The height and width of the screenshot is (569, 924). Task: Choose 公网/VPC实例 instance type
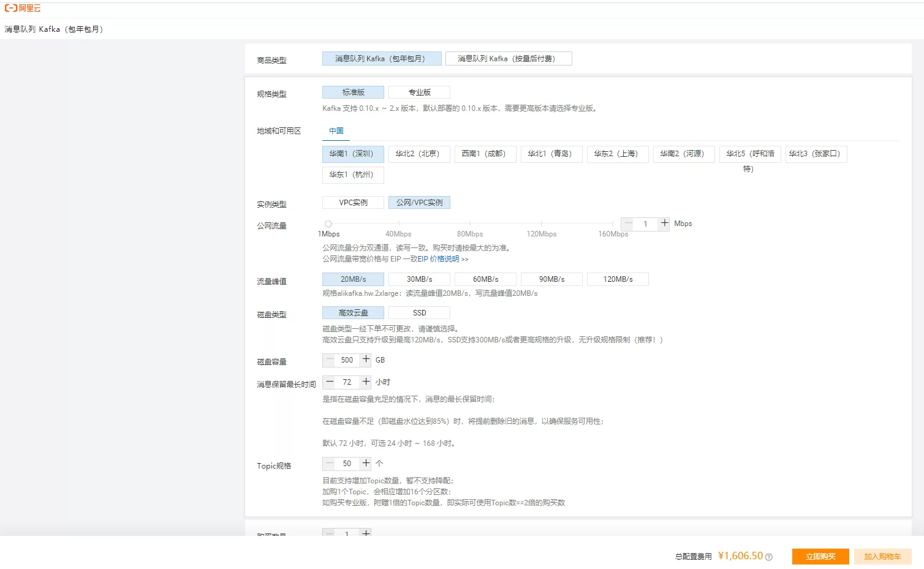[419, 202]
